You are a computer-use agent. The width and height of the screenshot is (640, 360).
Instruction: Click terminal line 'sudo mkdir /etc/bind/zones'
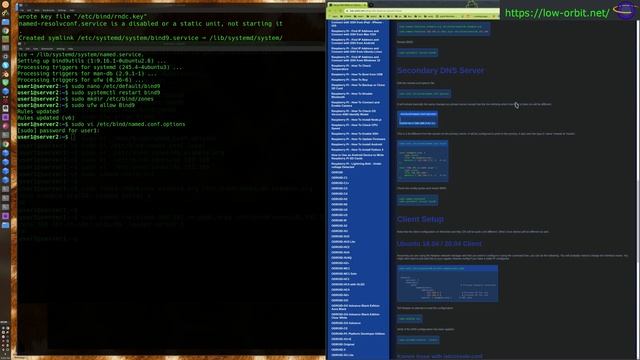112,99
